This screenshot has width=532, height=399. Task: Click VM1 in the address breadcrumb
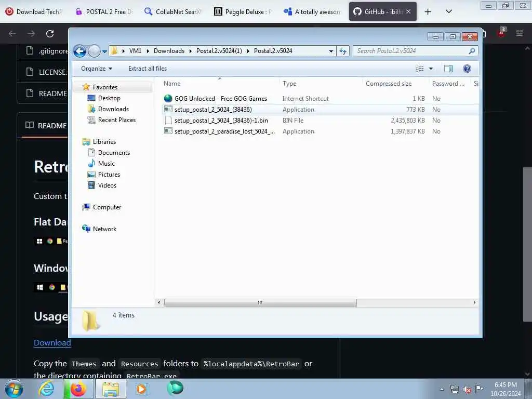(135, 51)
